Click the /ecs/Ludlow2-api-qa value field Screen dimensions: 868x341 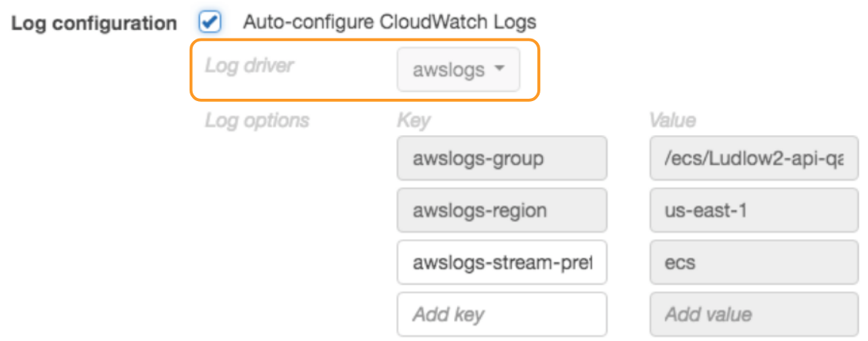click(754, 160)
